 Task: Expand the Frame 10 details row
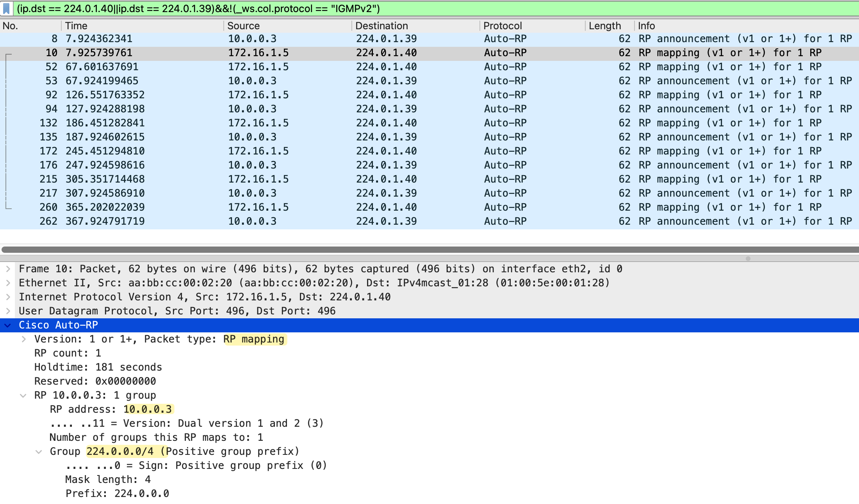tap(8, 269)
